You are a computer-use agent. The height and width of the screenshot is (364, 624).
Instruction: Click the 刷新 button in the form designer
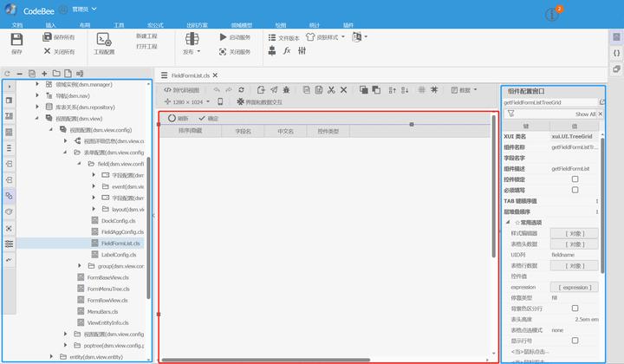click(x=178, y=118)
